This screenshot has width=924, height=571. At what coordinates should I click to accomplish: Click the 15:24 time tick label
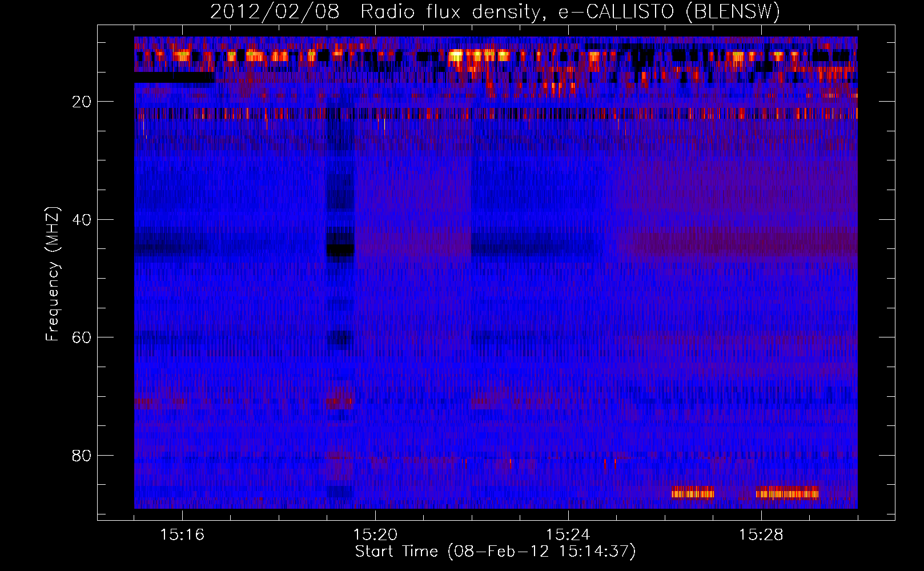[568, 534]
